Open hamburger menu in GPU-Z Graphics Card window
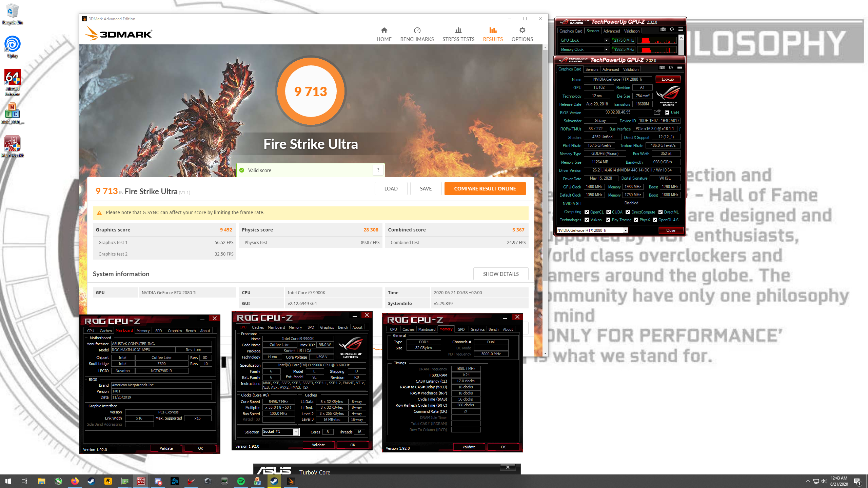This screenshot has height=488, width=868. coord(679,68)
